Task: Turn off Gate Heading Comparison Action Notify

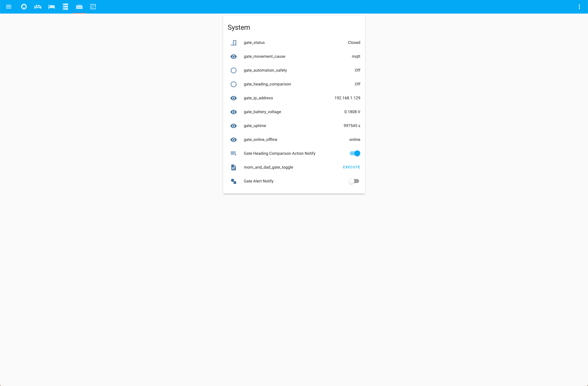Action: [x=355, y=153]
